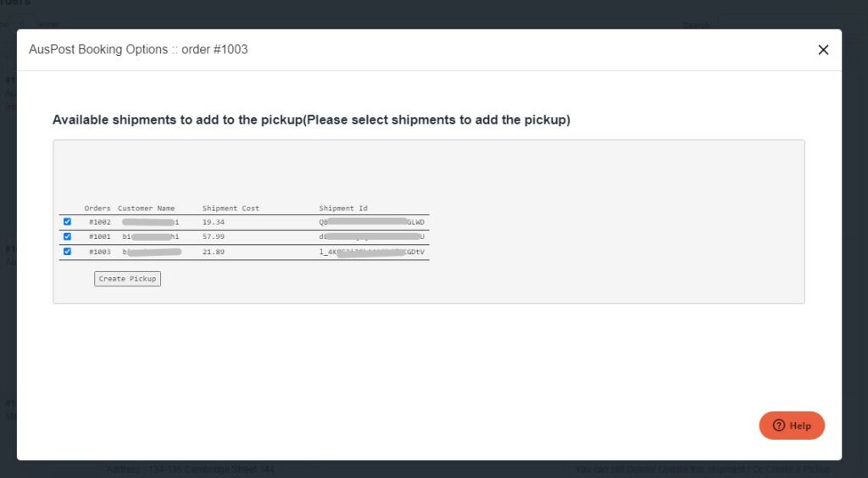Select the Shipment Cost column header
Screen dimensions: 868x478
pyautogui.click(x=231, y=208)
